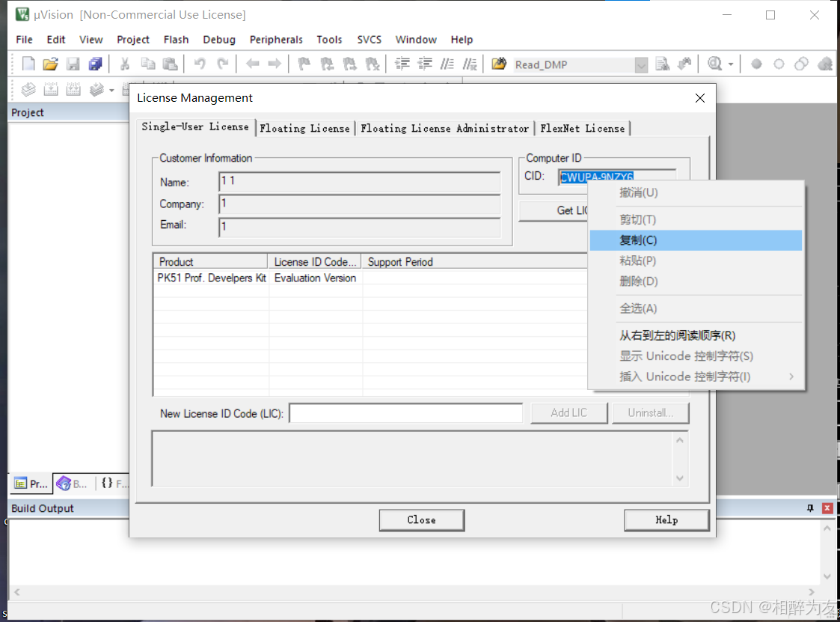Click the Indent selection icon
Image resolution: width=840 pixels, height=622 pixels.
point(402,64)
